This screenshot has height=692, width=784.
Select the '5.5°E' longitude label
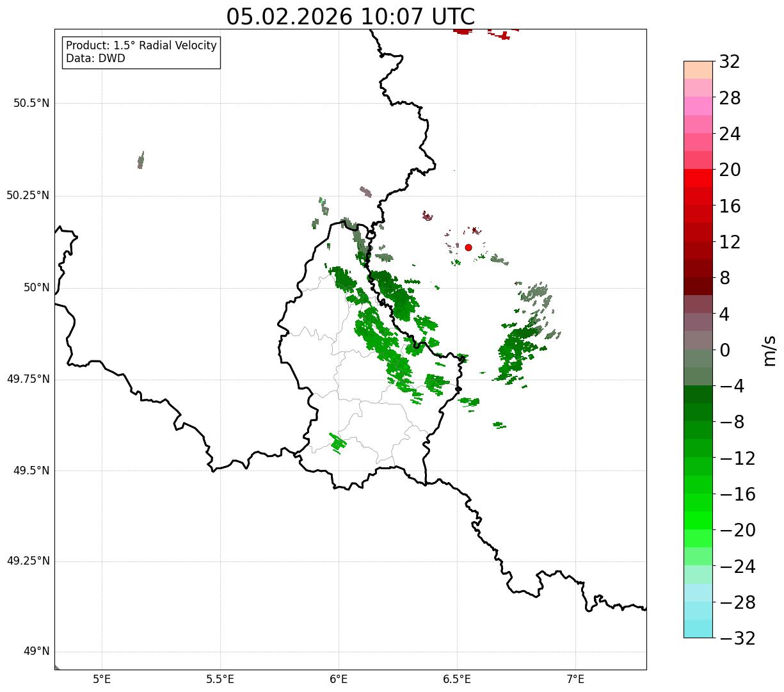click(220, 679)
